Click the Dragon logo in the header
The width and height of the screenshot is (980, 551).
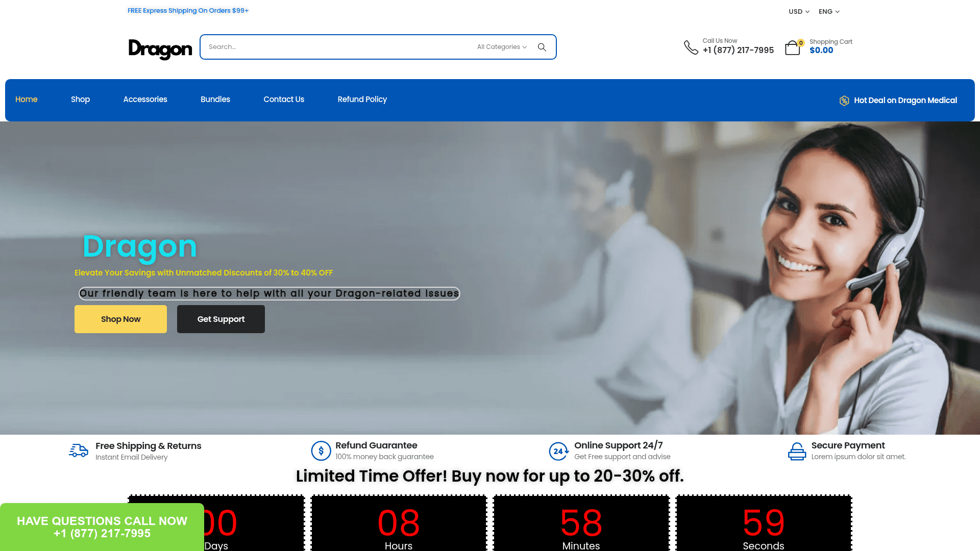click(160, 49)
